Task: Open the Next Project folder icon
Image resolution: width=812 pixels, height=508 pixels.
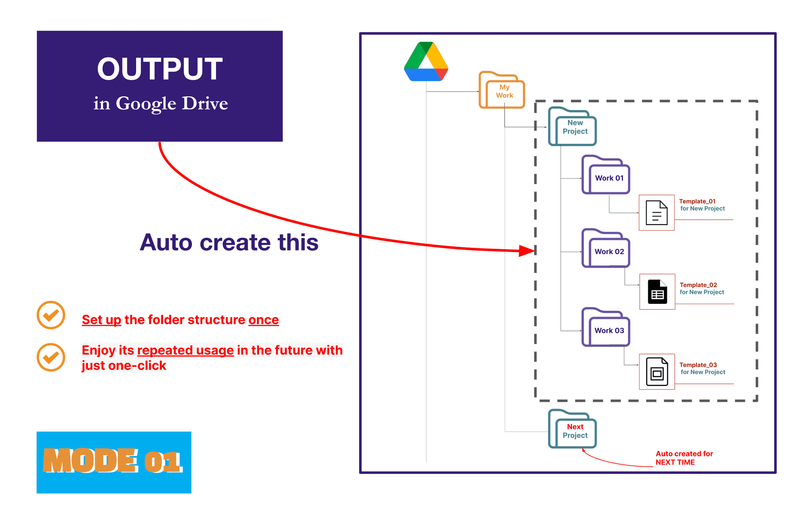Action: (572, 429)
